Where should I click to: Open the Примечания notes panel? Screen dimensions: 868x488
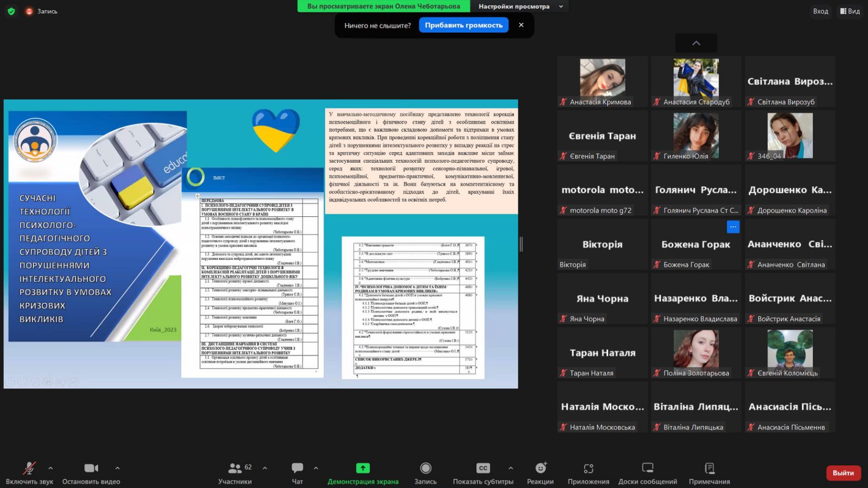709,473
